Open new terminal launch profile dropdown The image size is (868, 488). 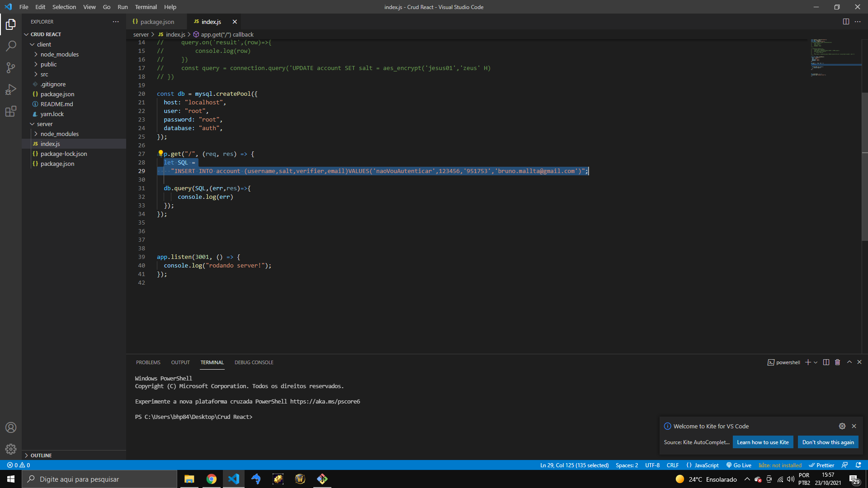(816, 362)
